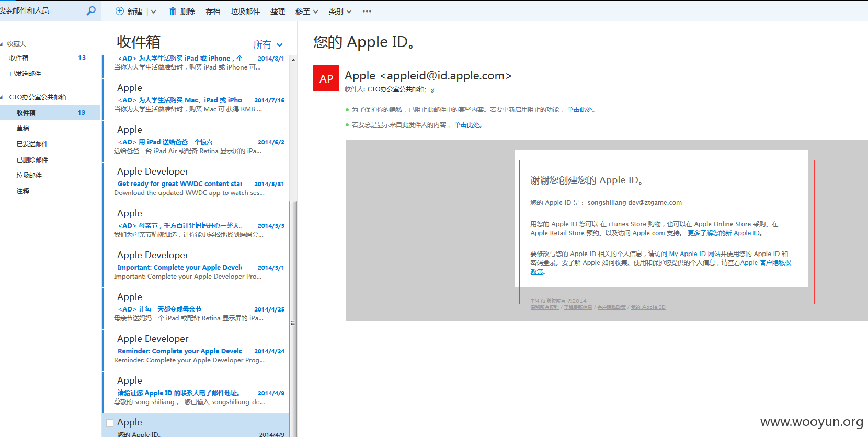Image resolution: width=868 pixels, height=437 pixels.
Task: Open the 移至 dropdown menu
Action: 307,11
